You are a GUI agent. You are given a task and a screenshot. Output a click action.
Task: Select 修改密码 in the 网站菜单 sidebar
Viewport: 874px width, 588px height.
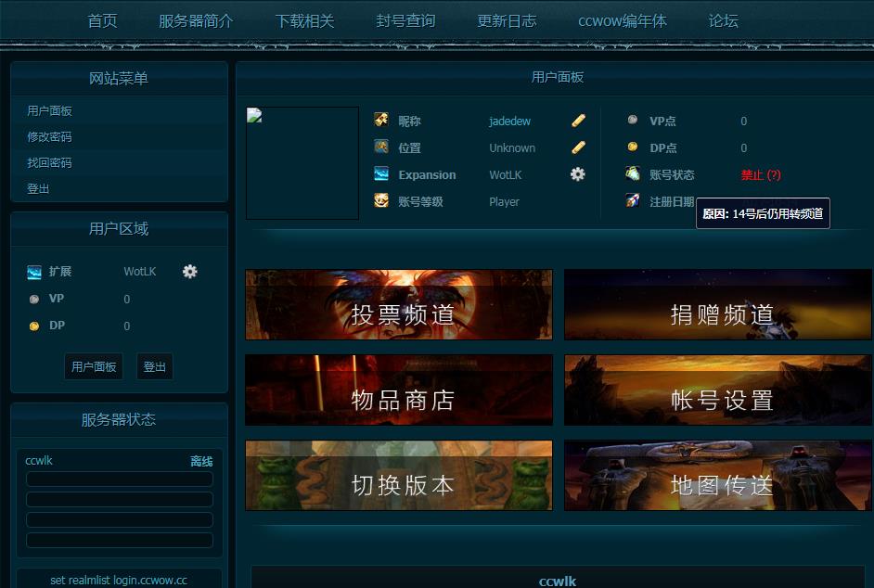click(45, 136)
